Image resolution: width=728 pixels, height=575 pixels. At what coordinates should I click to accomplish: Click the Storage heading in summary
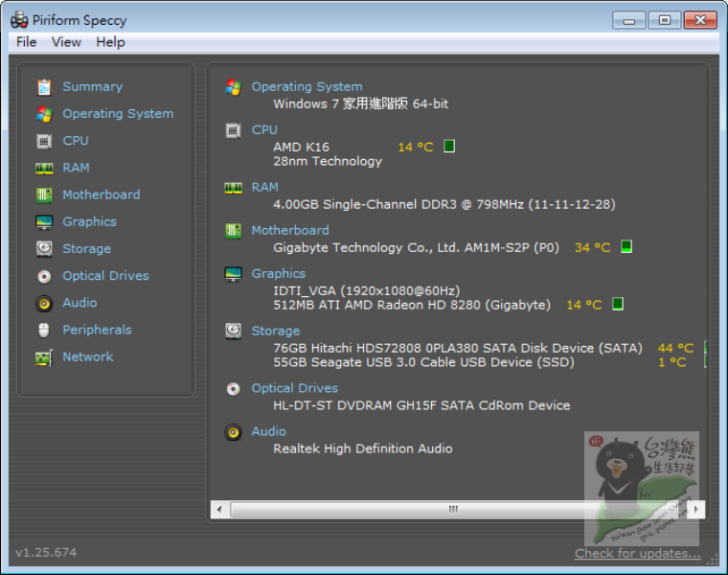point(276,332)
